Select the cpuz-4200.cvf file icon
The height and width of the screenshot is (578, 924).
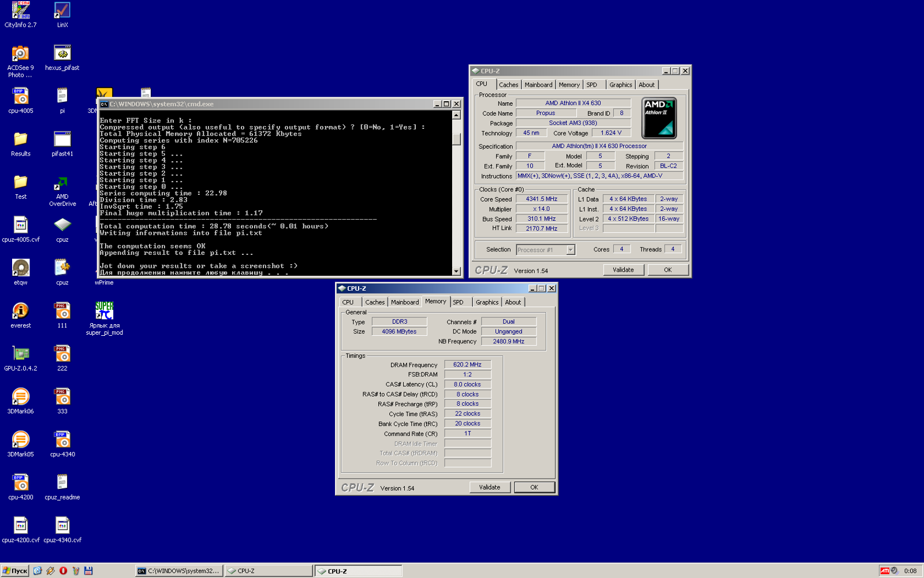[x=21, y=529]
